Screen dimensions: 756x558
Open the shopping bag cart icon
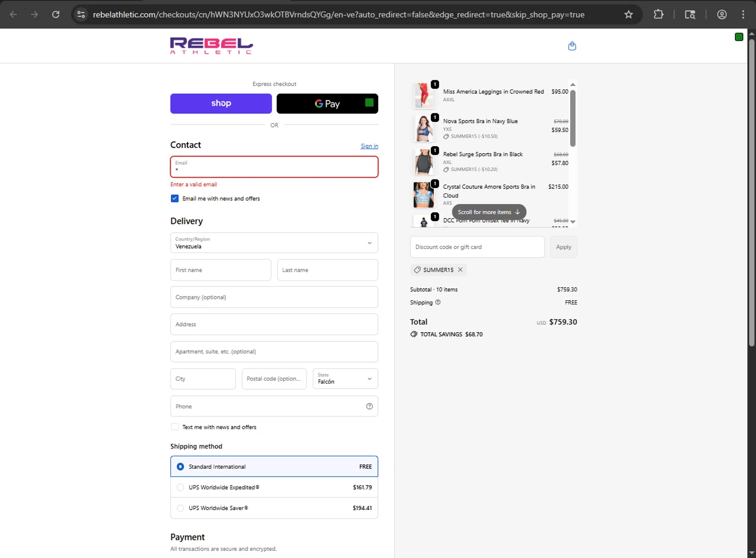(x=572, y=46)
